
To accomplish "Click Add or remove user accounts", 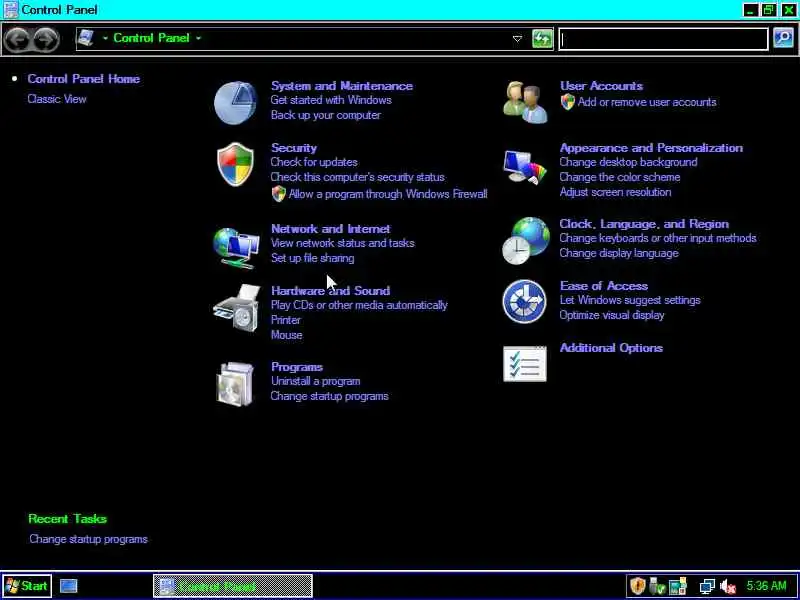I will (647, 102).
